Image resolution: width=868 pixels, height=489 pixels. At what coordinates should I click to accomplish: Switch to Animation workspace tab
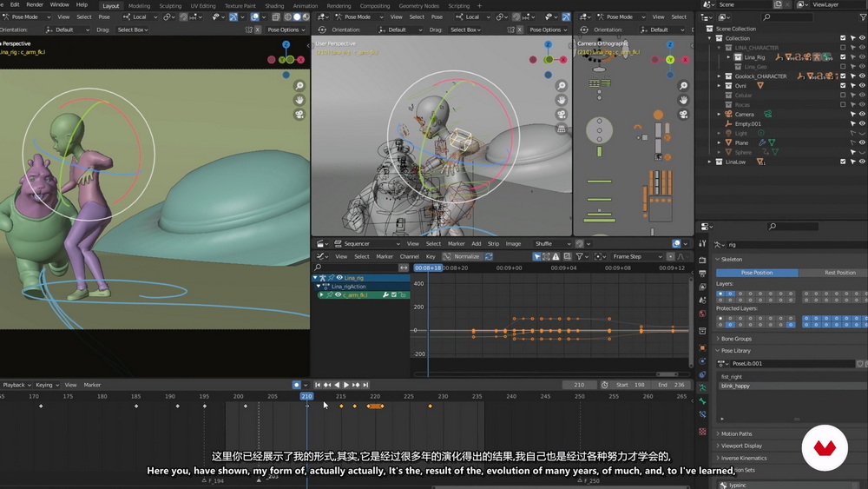(305, 5)
